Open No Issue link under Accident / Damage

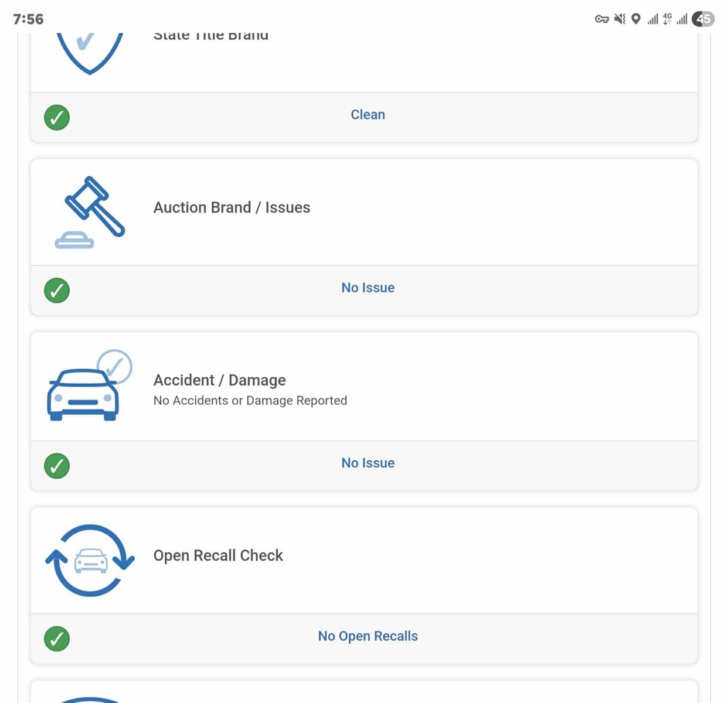point(368,463)
